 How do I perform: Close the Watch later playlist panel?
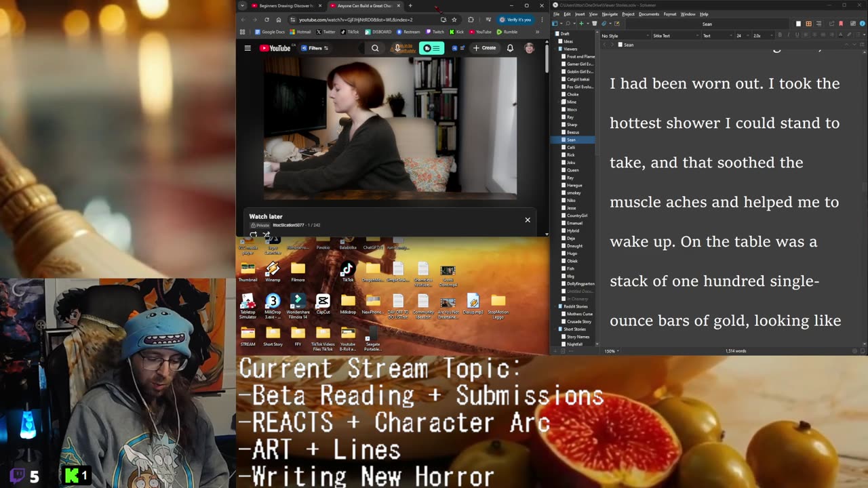[528, 220]
